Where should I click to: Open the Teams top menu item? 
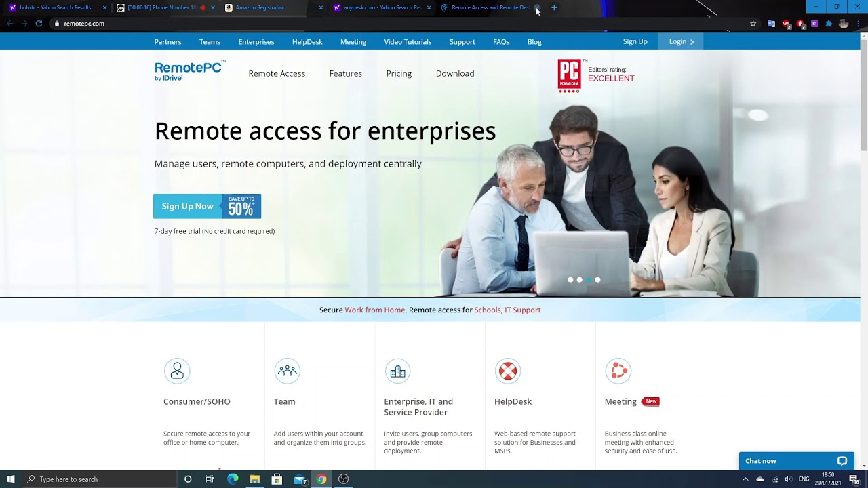tap(210, 42)
